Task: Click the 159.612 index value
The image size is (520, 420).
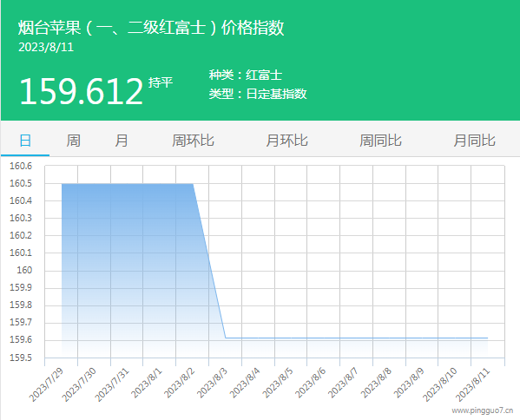Action: coord(82,91)
